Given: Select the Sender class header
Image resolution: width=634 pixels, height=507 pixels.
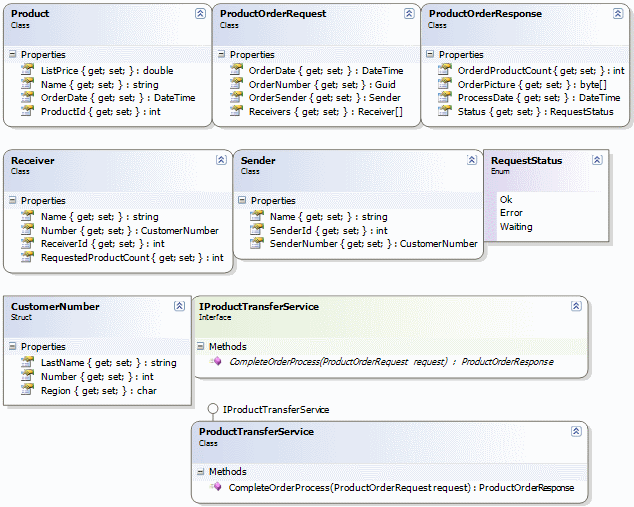Looking at the screenshot, I should click(x=258, y=160).
